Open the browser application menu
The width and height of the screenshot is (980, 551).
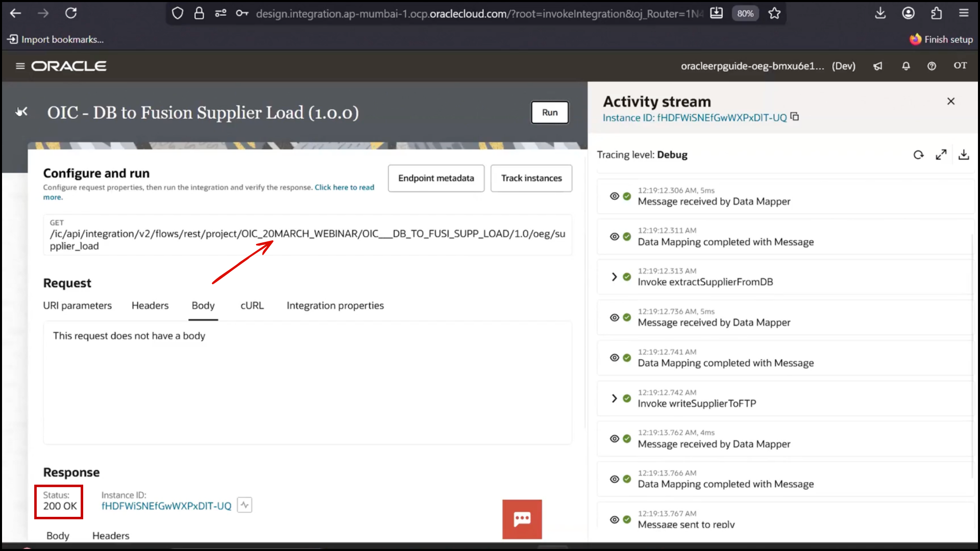tap(964, 13)
